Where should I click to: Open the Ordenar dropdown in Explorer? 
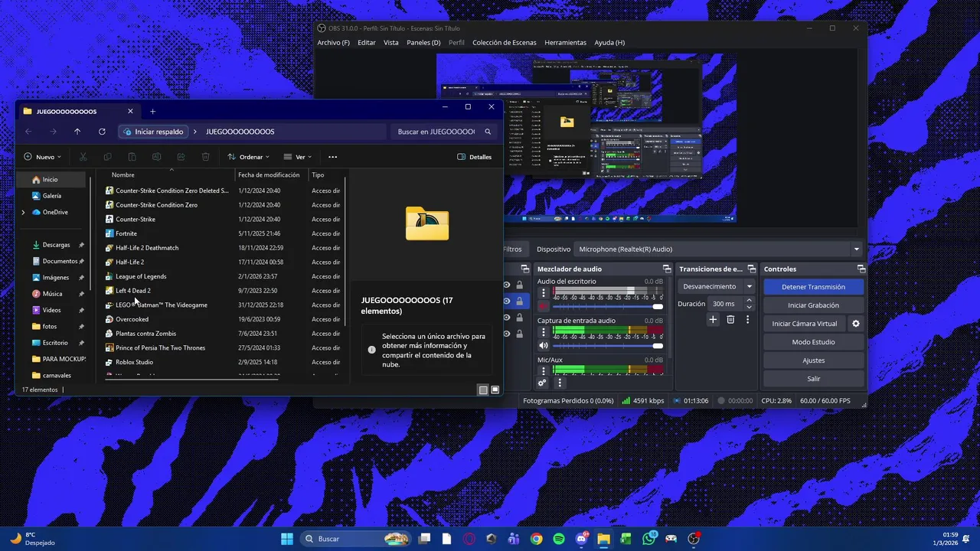coord(249,157)
